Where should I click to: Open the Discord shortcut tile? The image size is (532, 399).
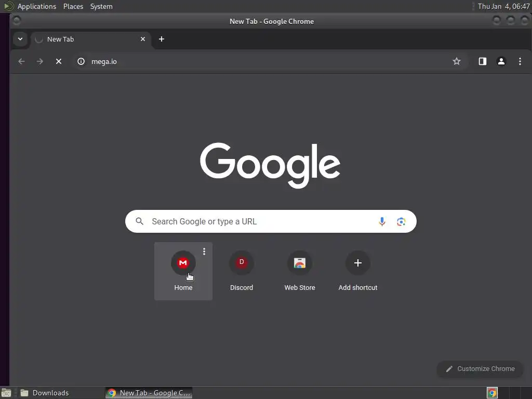coord(241,271)
